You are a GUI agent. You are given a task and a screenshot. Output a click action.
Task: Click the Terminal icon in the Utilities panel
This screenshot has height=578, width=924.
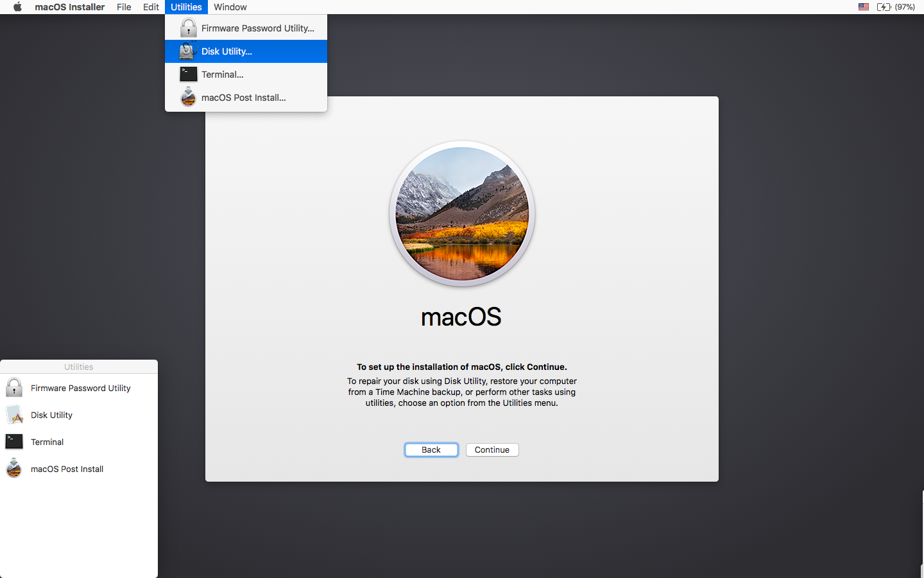pos(13,441)
